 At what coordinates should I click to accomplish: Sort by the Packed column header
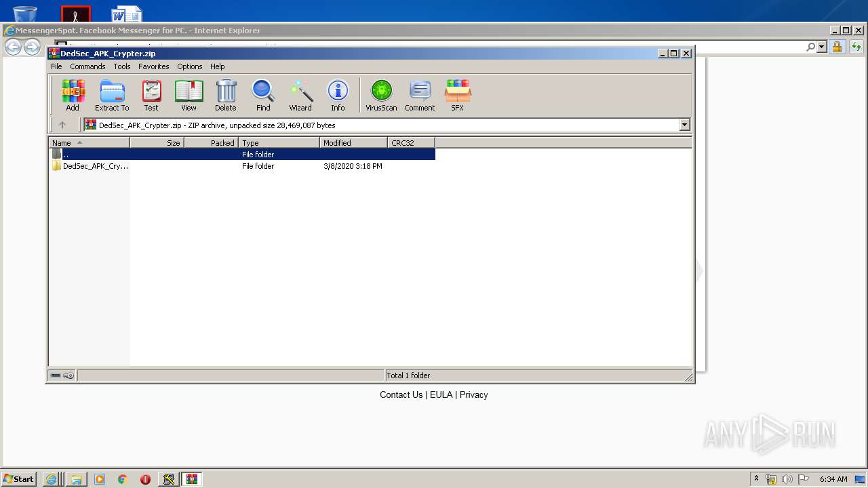coord(211,142)
